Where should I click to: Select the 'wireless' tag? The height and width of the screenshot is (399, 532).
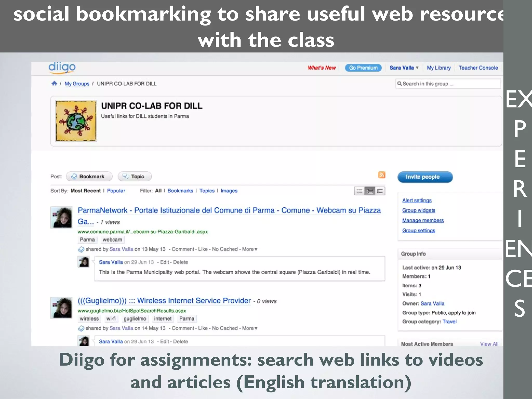click(89, 319)
